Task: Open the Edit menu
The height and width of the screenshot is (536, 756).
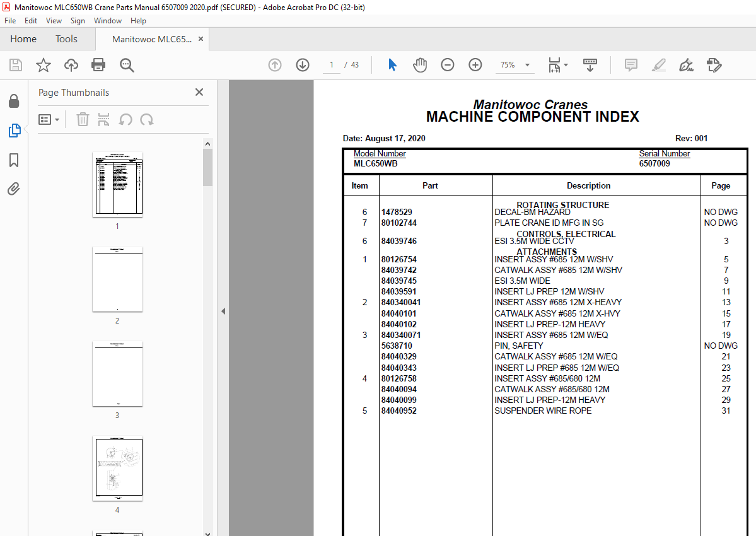Action: [x=31, y=21]
